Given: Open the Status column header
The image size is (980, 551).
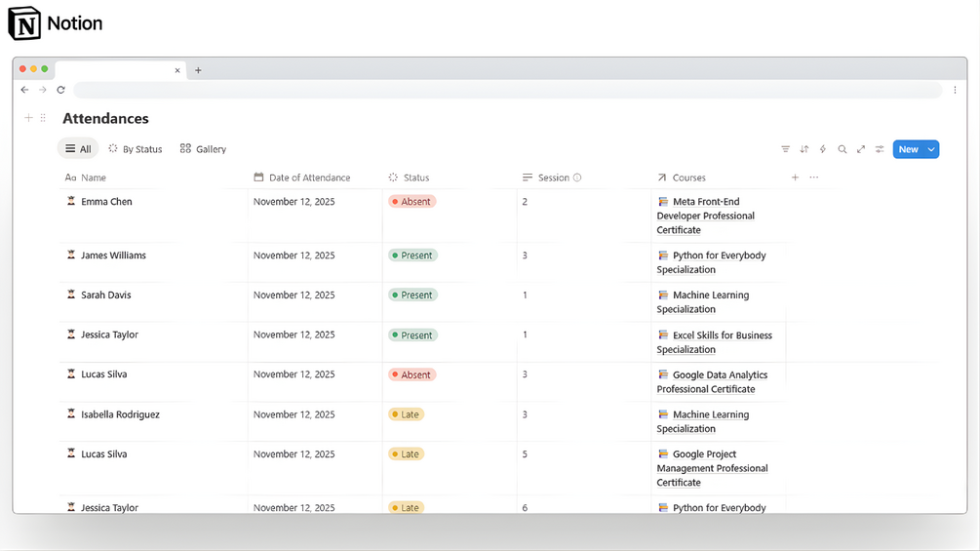Looking at the screenshot, I should tap(409, 177).
